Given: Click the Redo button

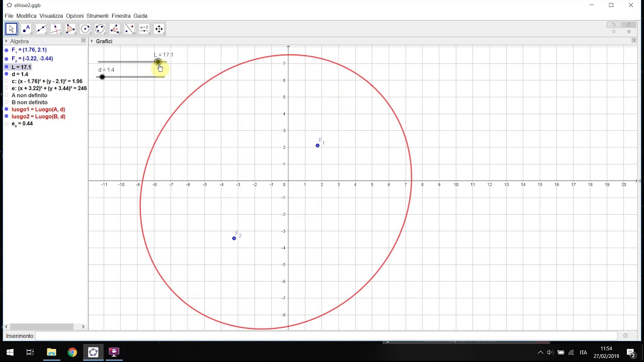Looking at the screenshot, I should point(629,25).
